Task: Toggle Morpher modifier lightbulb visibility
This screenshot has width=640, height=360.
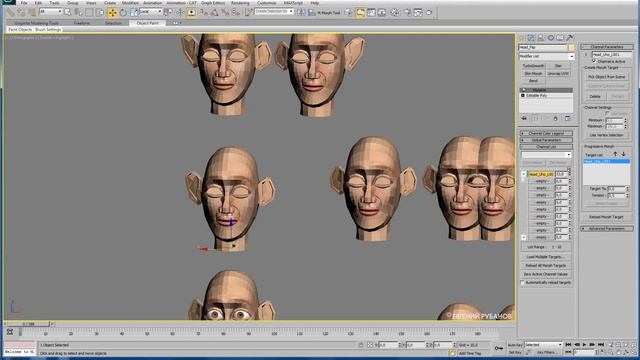Action: 524,90
